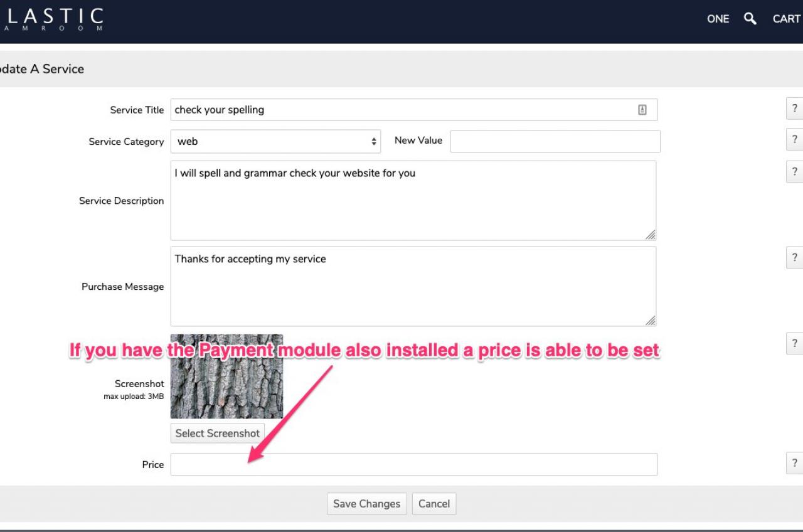Open help icon for Service Title

(x=794, y=108)
